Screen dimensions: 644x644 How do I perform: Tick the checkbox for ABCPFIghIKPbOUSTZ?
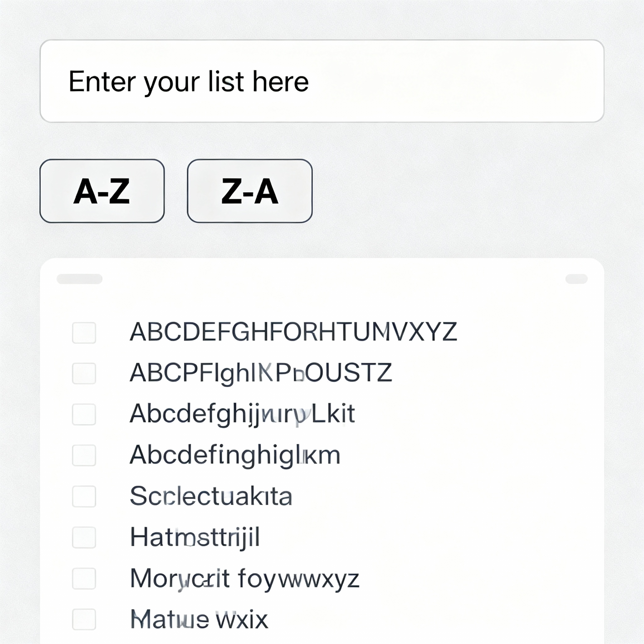84,373
